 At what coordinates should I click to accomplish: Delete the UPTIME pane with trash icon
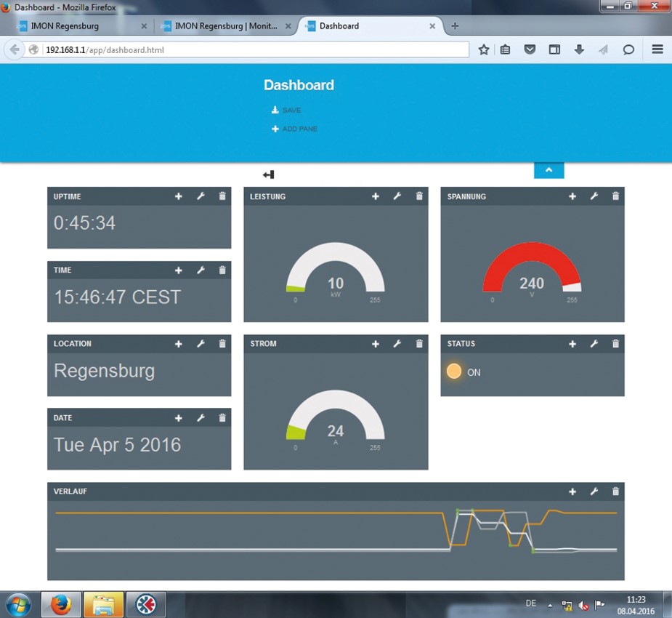[222, 196]
